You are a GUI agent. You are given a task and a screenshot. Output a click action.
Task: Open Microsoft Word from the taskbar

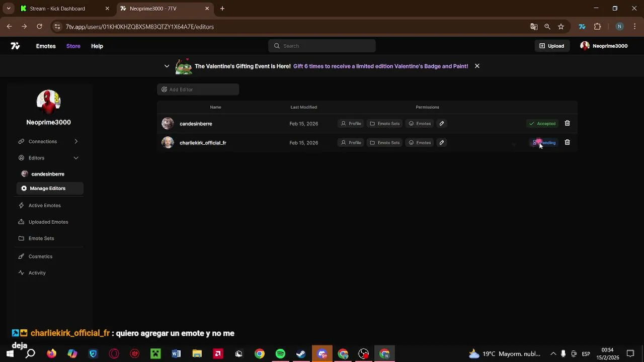176,354
